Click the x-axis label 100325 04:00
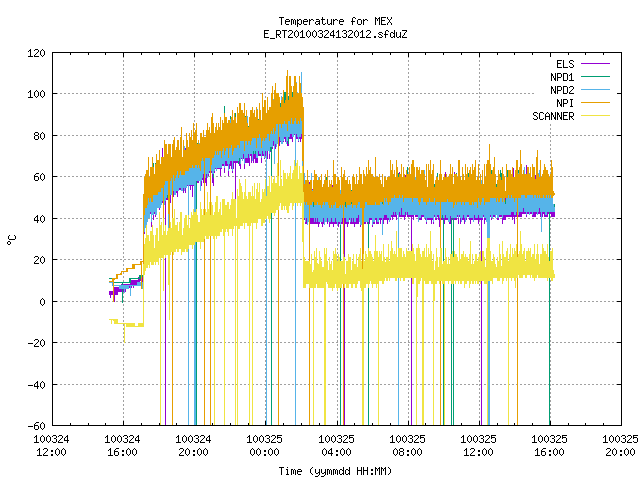Screen dimensions: 640x480 [x=336, y=446]
